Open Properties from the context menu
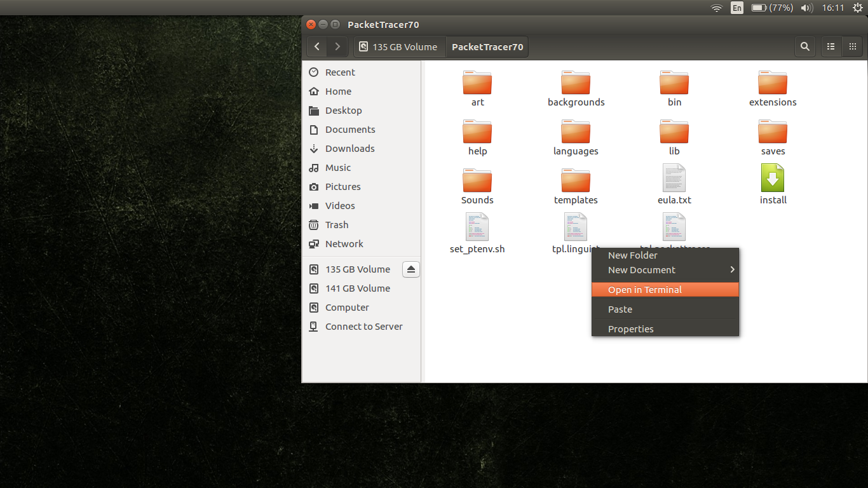The width and height of the screenshot is (868, 488). coord(665,329)
